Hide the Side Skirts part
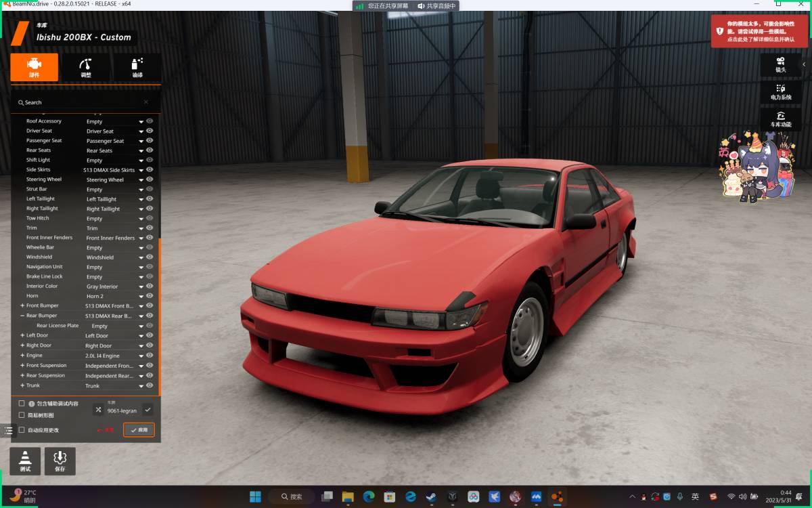812x508 pixels. pyautogui.click(x=150, y=169)
